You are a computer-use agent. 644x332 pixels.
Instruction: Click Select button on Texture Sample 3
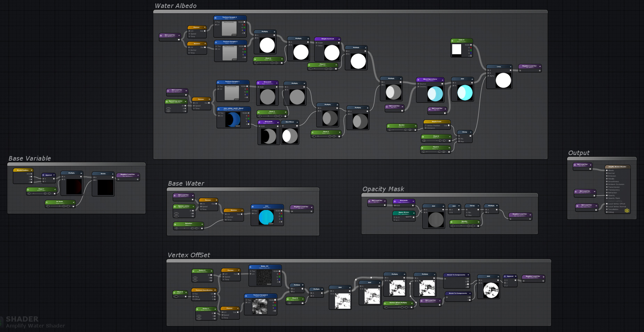click(x=234, y=35)
